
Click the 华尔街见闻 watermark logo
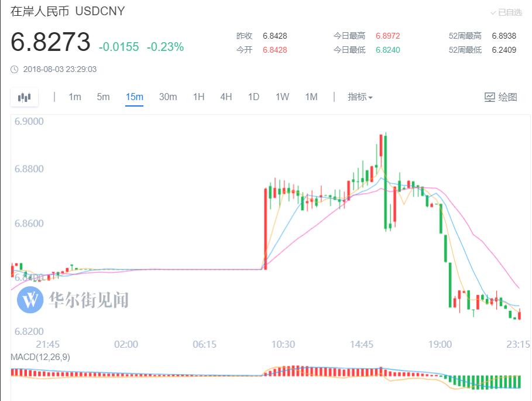tap(29, 300)
